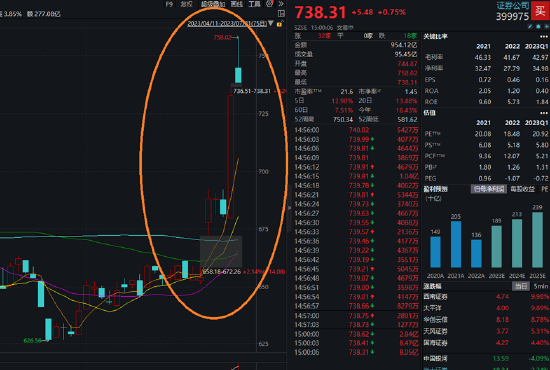The image size is (550, 370).
Task: Click the cyan candlestick at chart top
Action: tap(238, 75)
